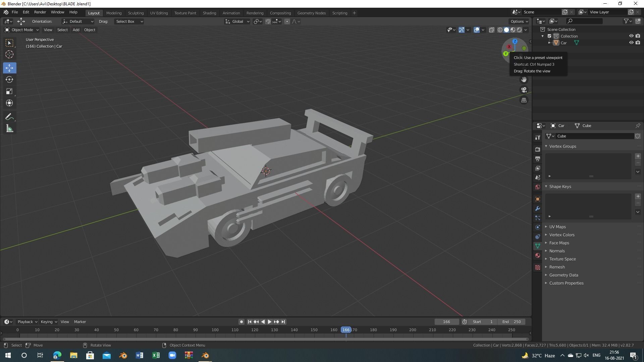Toggle X-ray view
This screenshot has width=644, height=362.
(x=492, y=30)
